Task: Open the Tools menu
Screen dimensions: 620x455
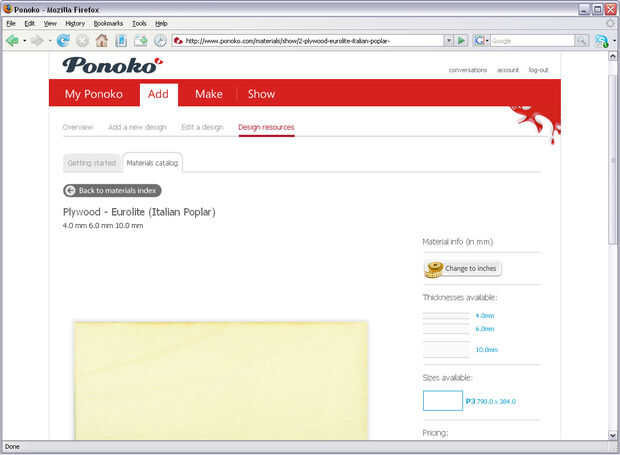Action: (x=139, y=24)
